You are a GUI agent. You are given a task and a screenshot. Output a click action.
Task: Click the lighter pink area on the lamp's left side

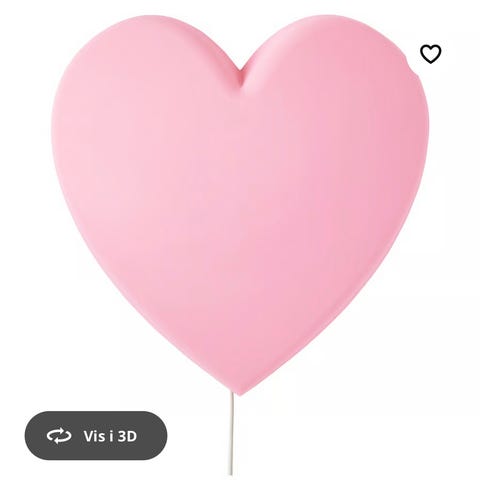pos(133,183)
